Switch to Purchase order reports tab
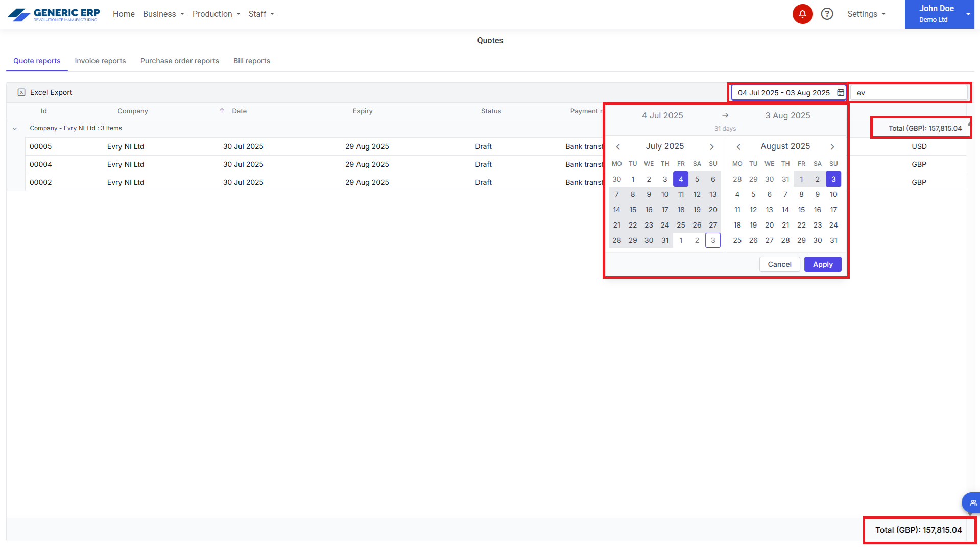The height and width of the screenshot is (549, 980). tap(179, 61)
